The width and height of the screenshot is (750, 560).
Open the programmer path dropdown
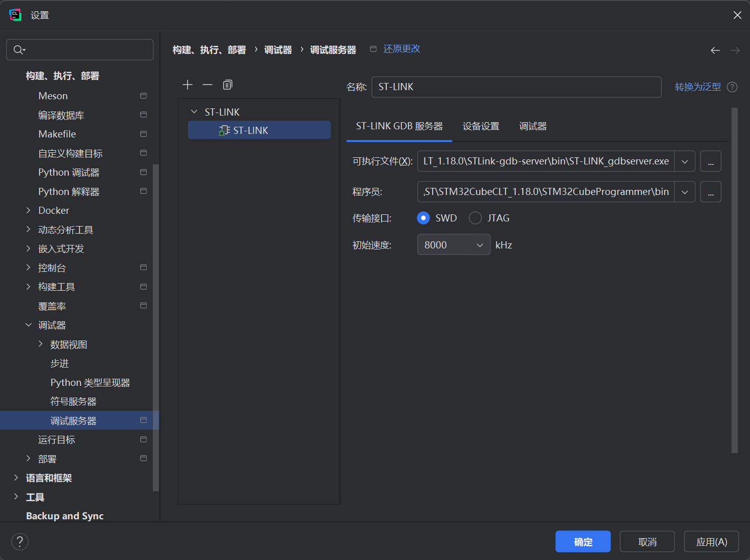pos(685,192)
